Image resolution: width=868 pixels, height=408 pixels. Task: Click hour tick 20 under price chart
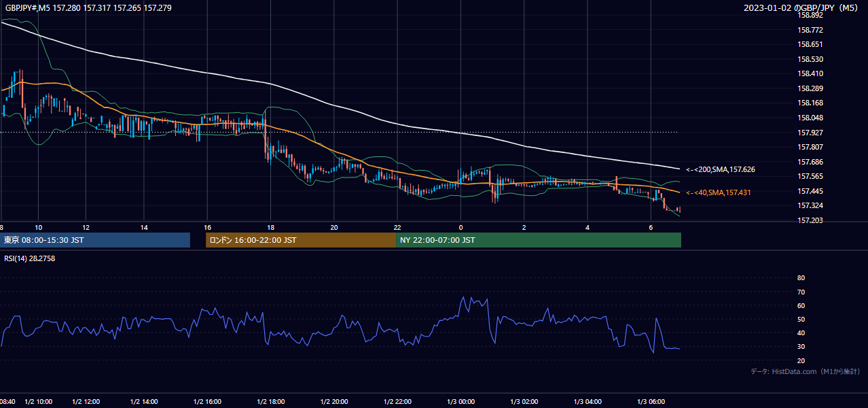[334, 227]
